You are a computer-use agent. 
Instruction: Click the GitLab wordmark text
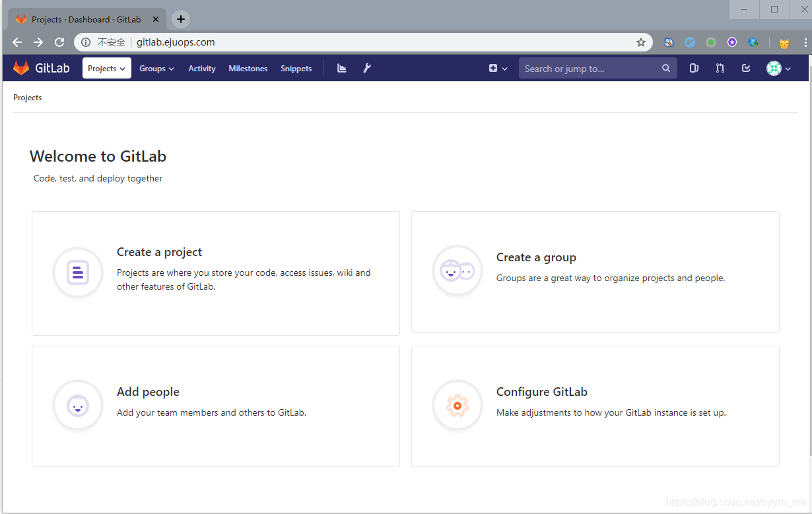pyautogui.click(x=52, y=68)
